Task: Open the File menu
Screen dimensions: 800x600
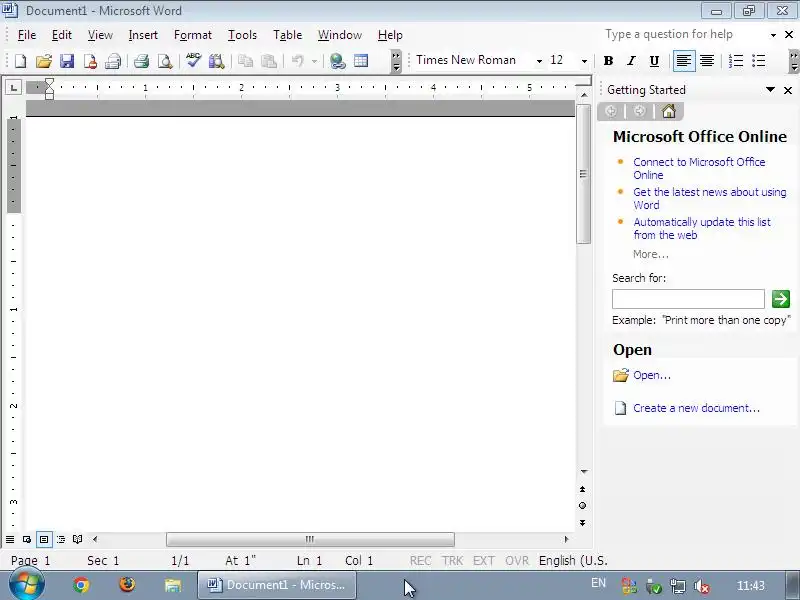Action: [27, 35]
